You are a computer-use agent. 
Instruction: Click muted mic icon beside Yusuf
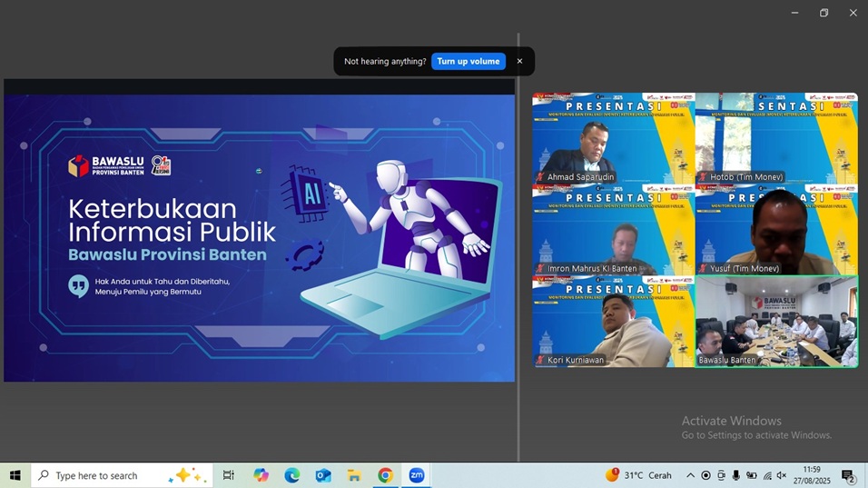[x=703, y=268]
